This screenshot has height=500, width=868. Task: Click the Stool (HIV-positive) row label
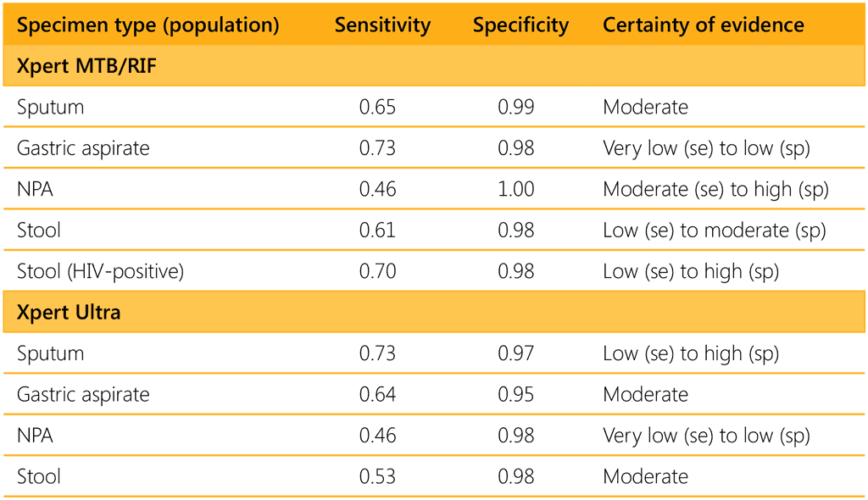coord(100,271)
